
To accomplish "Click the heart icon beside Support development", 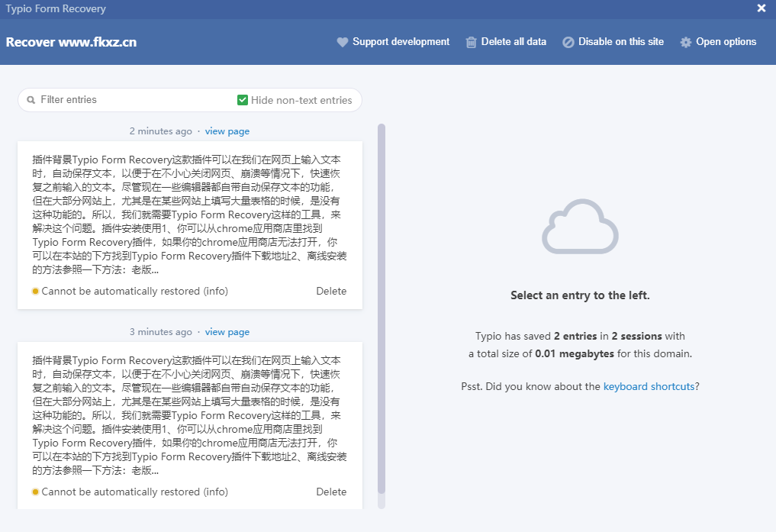I will (342, 42).
